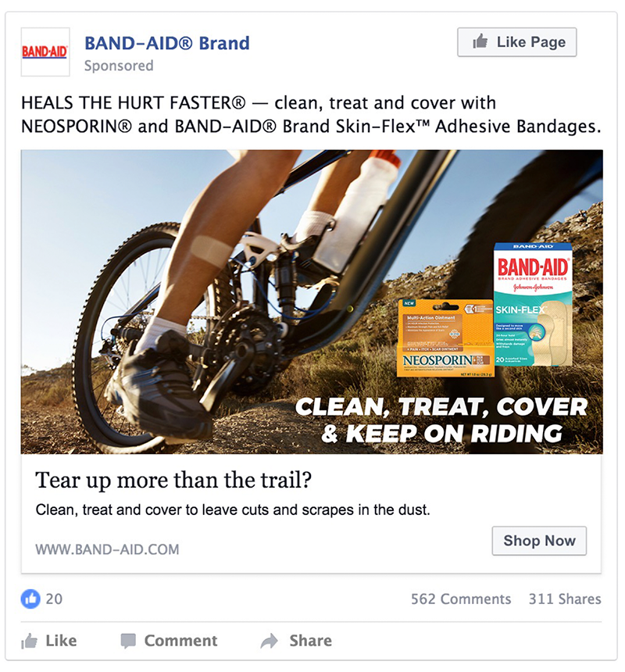
Task: Click the Shop Now button
Action: click(x=539, y=541)
